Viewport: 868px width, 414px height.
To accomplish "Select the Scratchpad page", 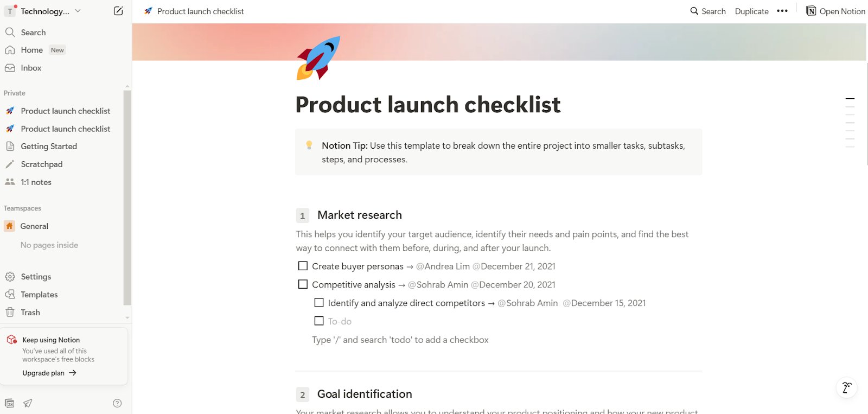I will tap(42, 164).
